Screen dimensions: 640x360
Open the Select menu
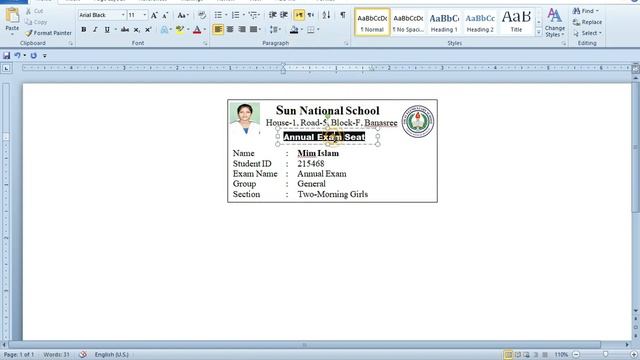tap(587, 33)
